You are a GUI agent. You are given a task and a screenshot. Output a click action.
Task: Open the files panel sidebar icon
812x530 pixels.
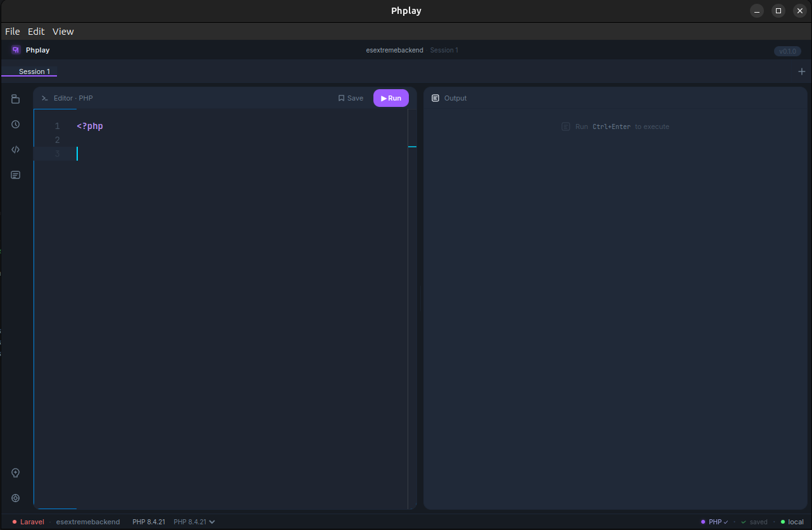tap(16, 99)
